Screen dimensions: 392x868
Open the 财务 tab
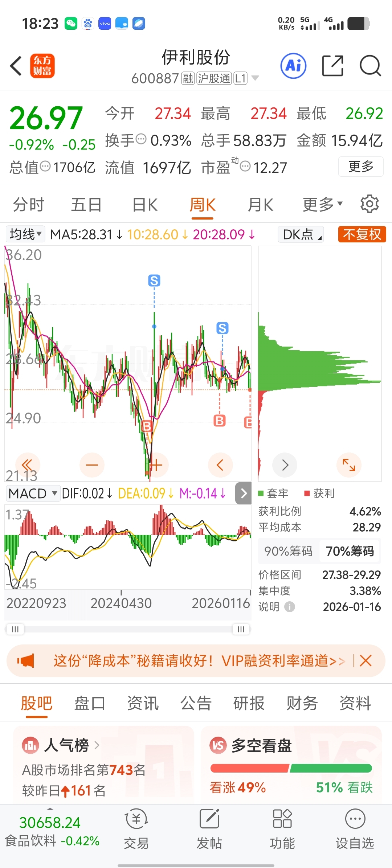302,703
